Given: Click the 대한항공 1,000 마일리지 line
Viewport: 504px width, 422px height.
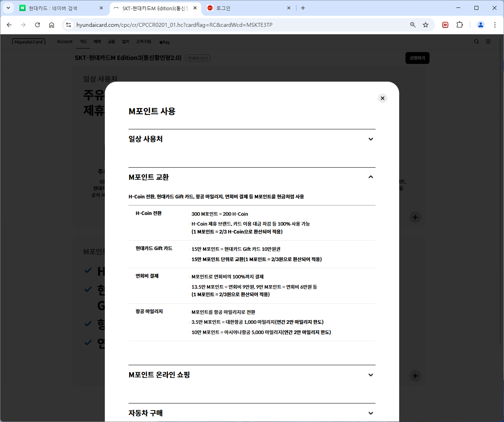Looking at the screenshot, I should 257,322.
